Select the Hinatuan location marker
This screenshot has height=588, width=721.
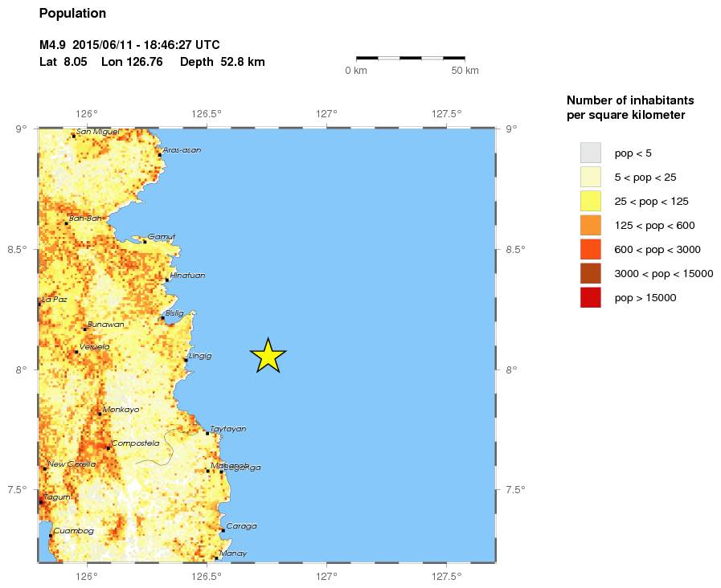(x=166, y=280)
